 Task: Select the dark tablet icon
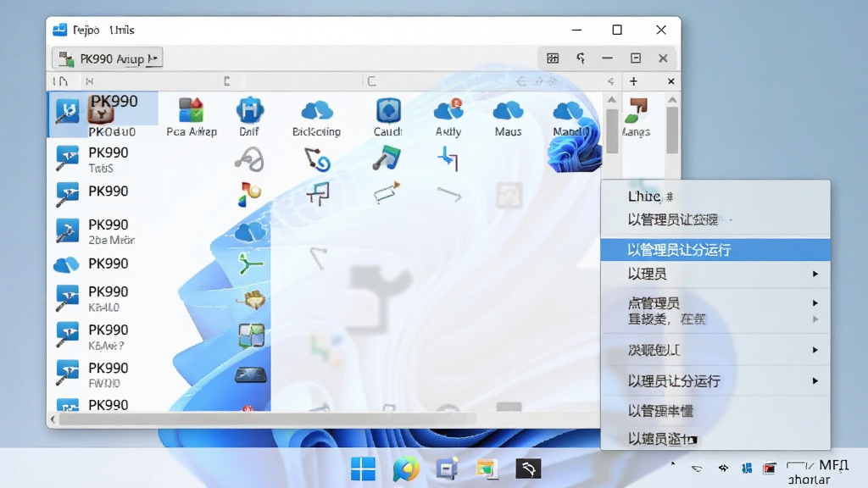(251, 375)
